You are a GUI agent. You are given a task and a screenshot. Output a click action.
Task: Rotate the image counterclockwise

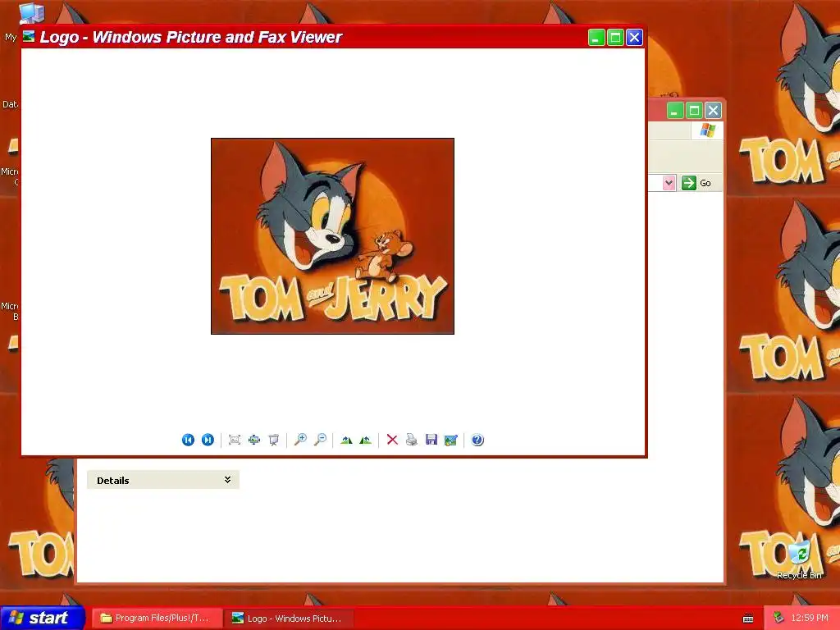(366, 440)
